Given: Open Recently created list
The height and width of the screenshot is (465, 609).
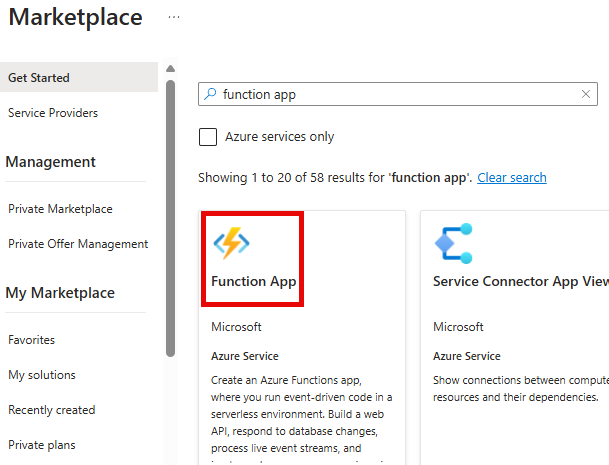Looking at the screenshot, I should [52, 410].
